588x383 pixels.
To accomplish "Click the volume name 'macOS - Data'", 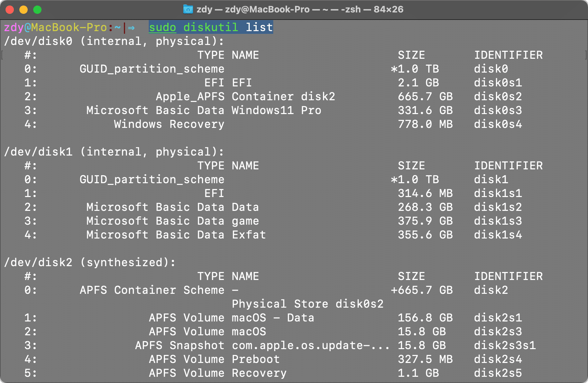I will click(x=273, y=318).
